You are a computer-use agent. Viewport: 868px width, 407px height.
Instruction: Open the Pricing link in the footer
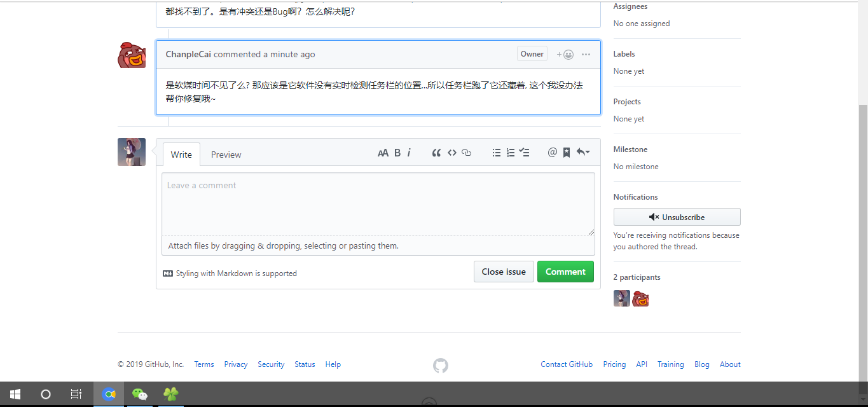614,364
